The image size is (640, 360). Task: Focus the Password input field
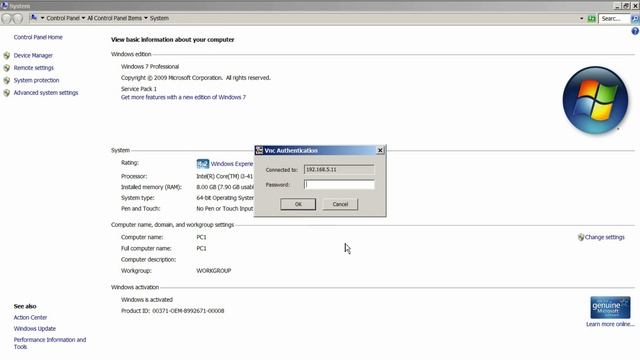point(339,184)
